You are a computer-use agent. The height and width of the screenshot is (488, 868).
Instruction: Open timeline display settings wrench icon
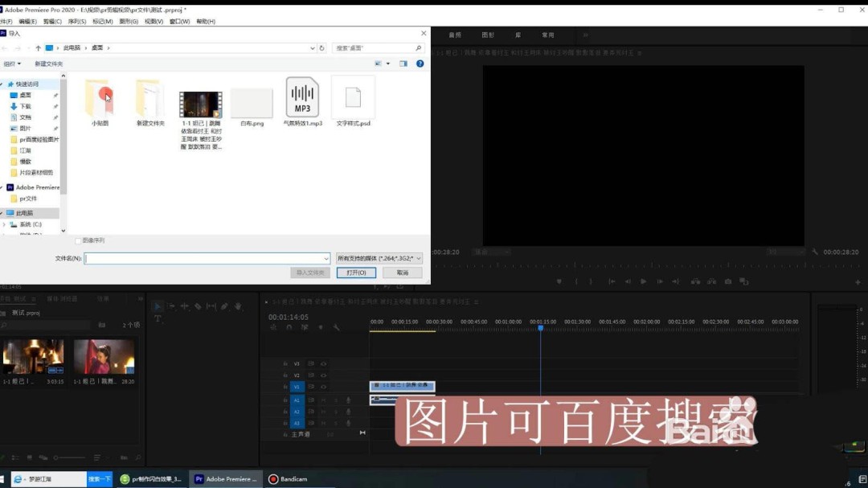pyautogui.click(x=336, y=327)
